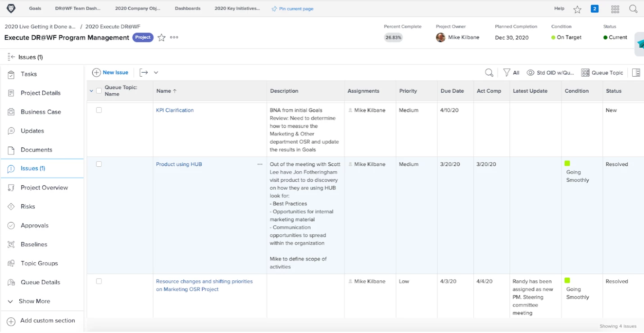Image resolution: width=644 pixels, height=333 pixels.
Task: Open the notifications badge showing 2
Action: tap(594, 9)
